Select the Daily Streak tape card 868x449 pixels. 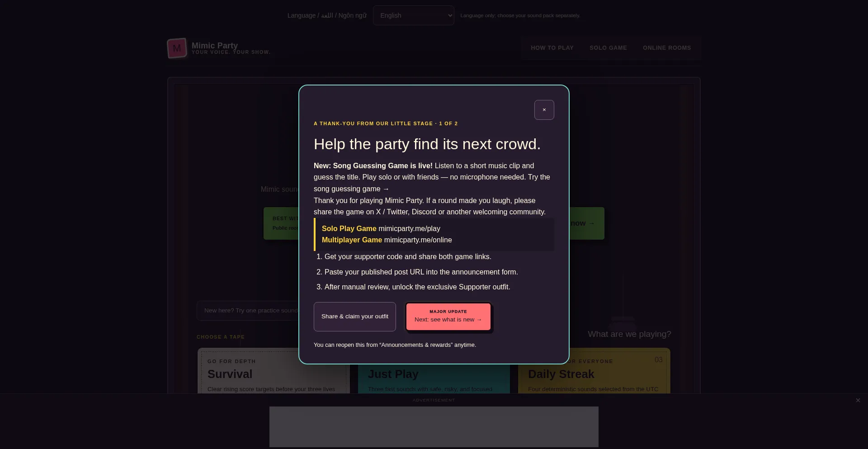(594, 371)
